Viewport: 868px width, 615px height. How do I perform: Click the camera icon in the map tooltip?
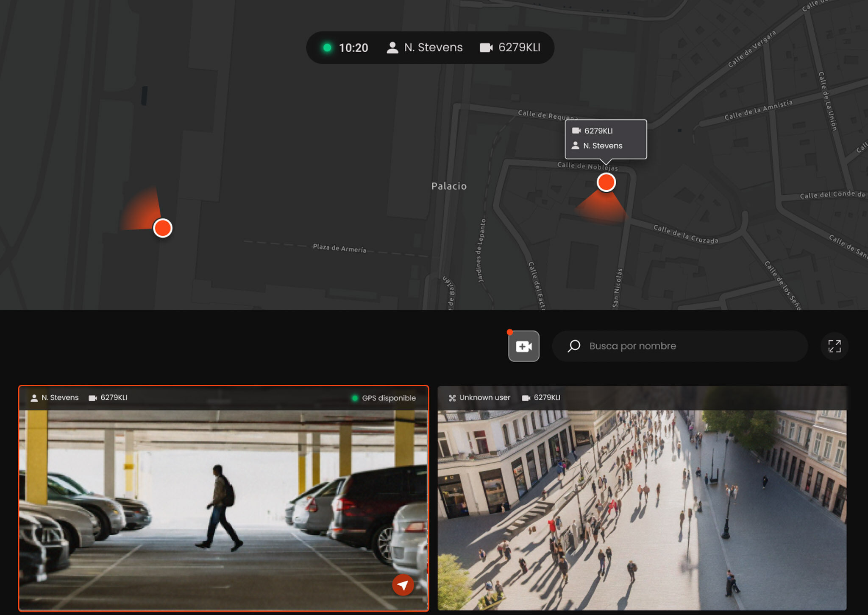tap(576, 131)
